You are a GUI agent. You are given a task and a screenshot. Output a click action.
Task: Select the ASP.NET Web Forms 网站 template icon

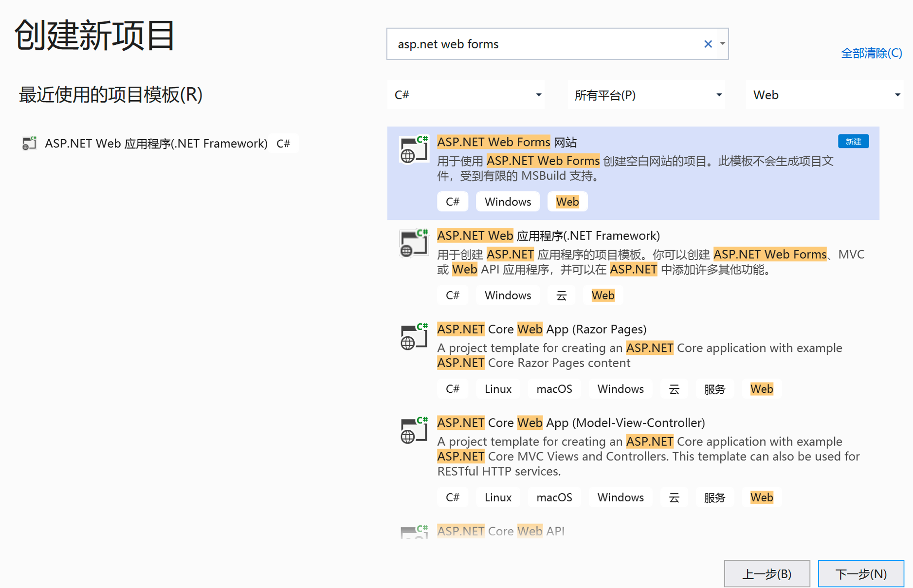pos(414,149)
